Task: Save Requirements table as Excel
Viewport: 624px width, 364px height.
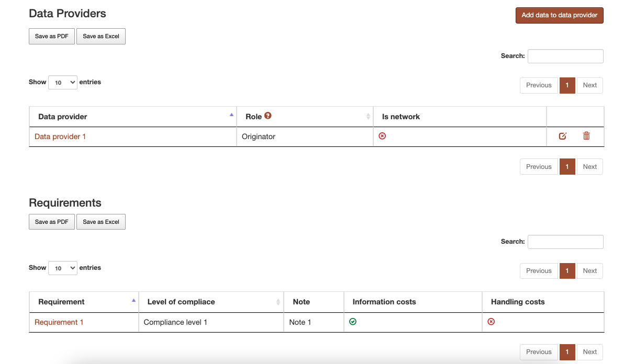Action: click(101, 222)
